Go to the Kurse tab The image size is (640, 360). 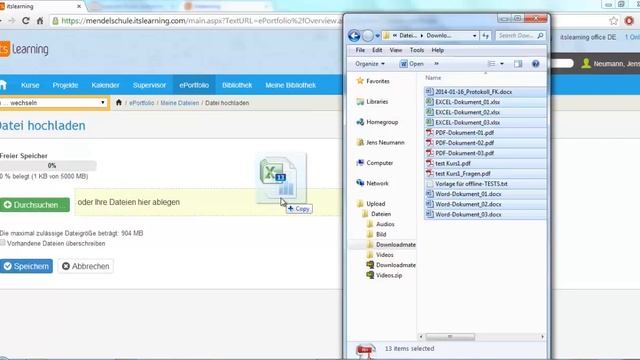[30, 85]
